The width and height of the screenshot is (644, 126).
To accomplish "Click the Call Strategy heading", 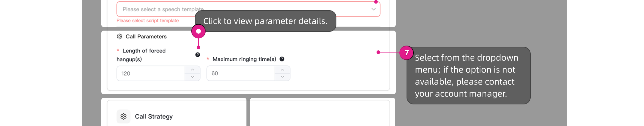I will click(x=154, y=116).
